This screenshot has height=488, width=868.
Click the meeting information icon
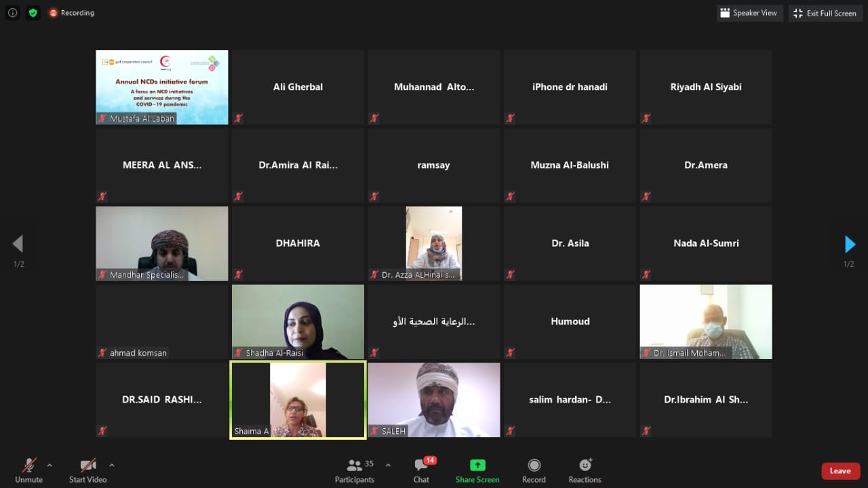coord(12,13)
